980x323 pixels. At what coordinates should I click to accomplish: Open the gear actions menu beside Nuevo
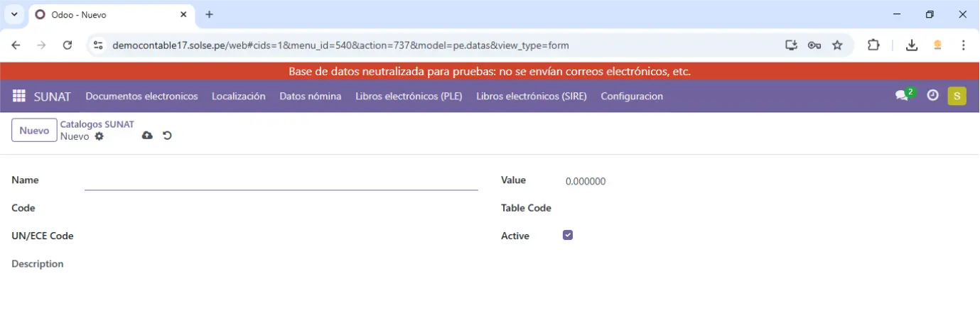(x=99, y=136)
